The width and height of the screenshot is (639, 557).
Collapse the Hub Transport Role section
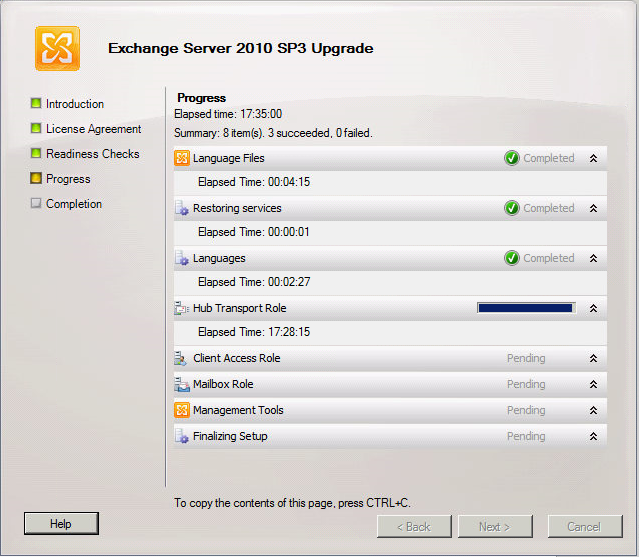(593, 309)
